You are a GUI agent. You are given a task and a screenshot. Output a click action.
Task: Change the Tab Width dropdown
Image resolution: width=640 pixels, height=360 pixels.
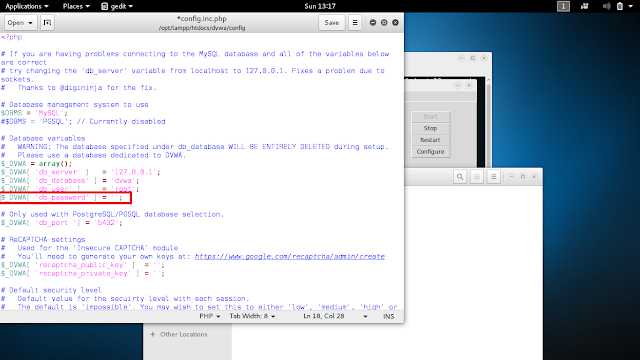252,316
